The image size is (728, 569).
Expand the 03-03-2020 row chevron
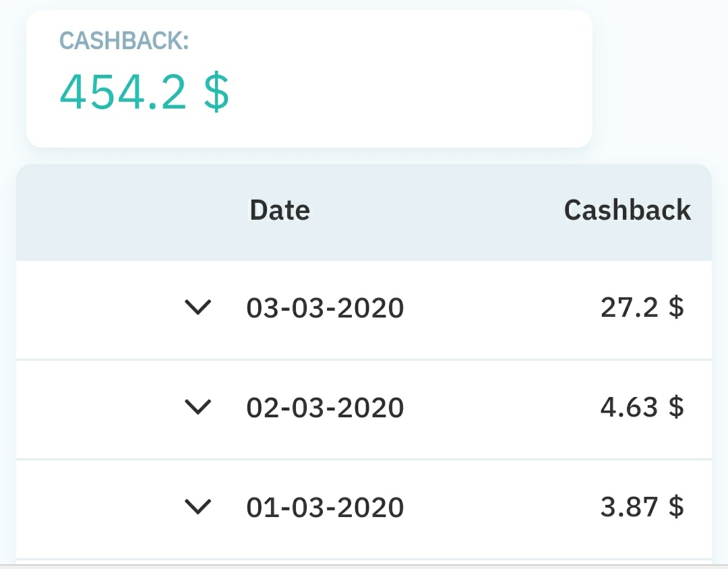[198, 307]
